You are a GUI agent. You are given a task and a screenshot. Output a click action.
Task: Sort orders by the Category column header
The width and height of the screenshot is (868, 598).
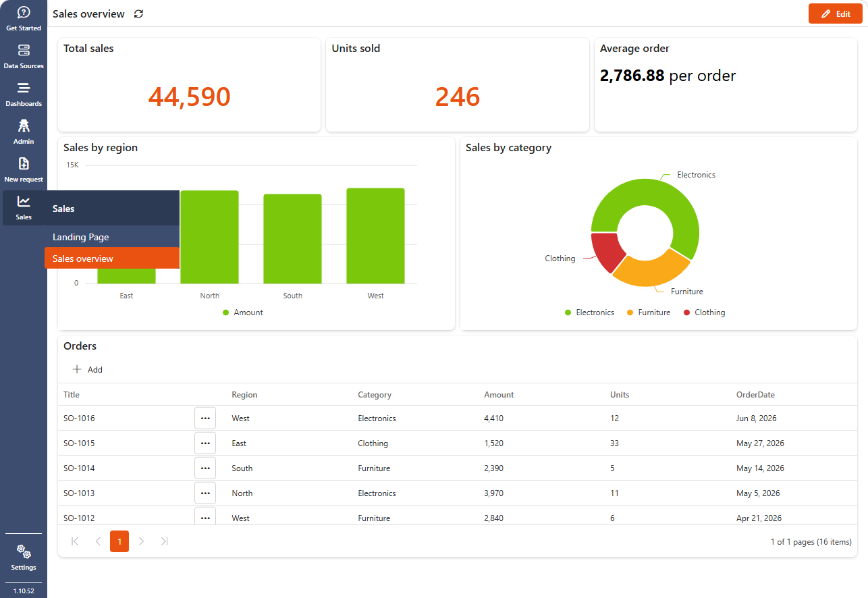click(x=375, y=395)
